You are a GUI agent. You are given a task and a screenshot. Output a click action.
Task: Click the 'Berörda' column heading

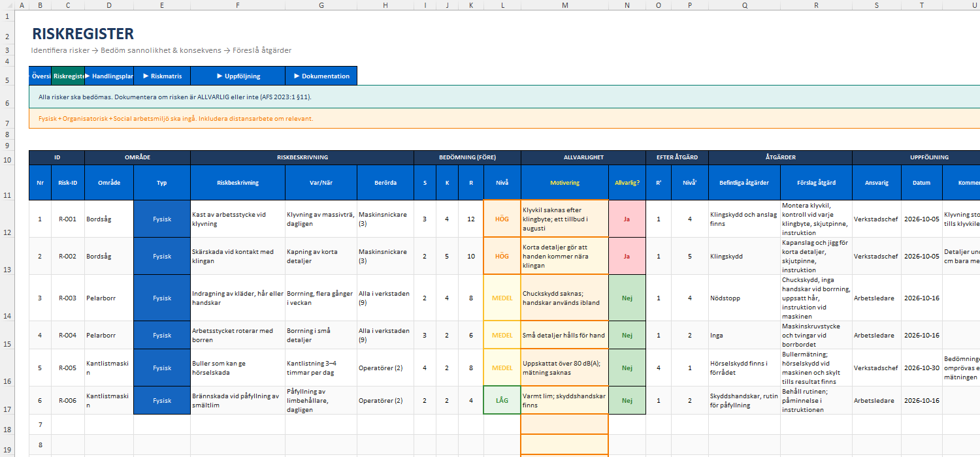[385, 183]
